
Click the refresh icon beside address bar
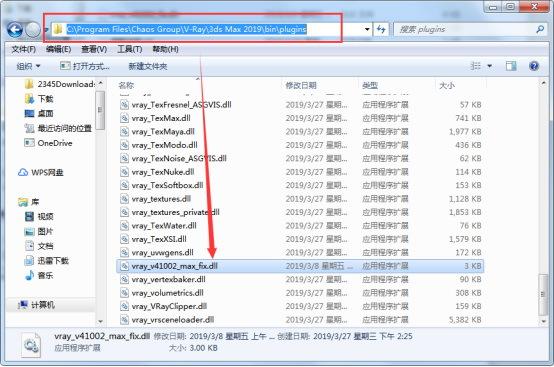pos(381,29)
